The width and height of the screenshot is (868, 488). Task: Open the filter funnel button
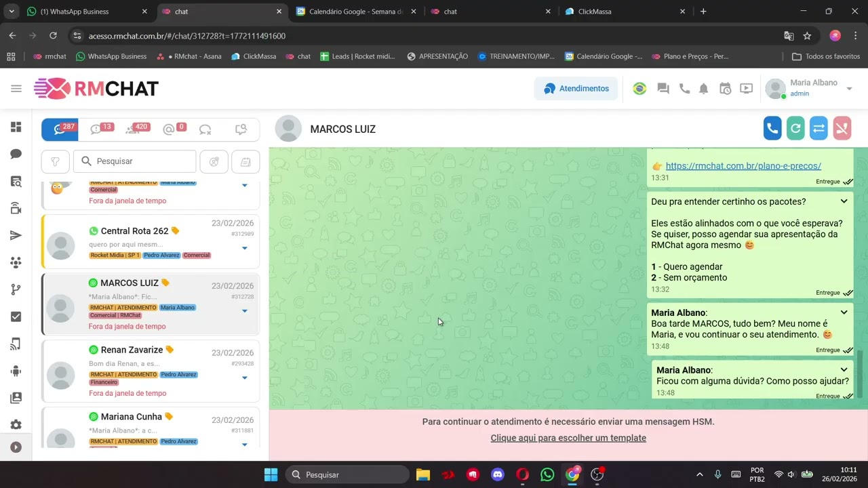click(x=56, y=161)
